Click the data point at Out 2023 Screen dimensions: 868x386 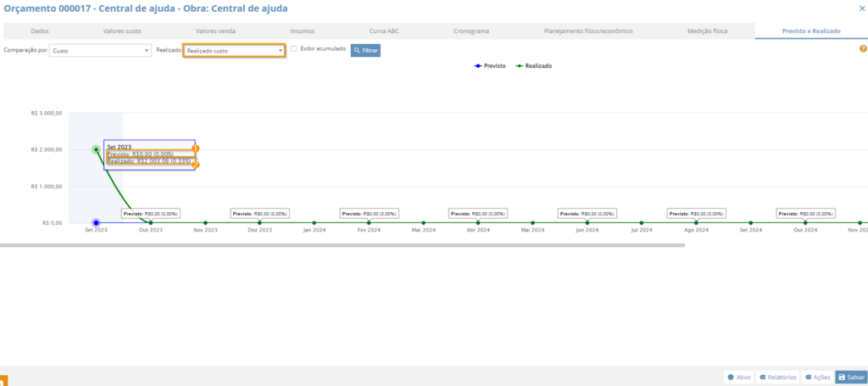tap(151, 222)
